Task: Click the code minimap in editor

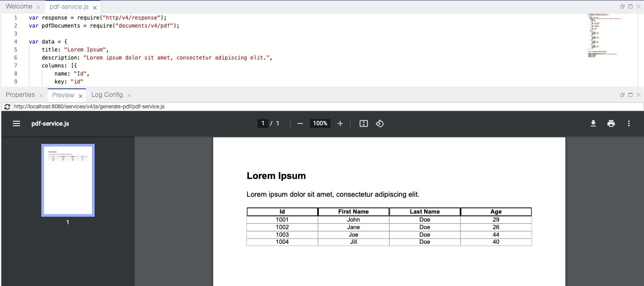Action: 612,36
